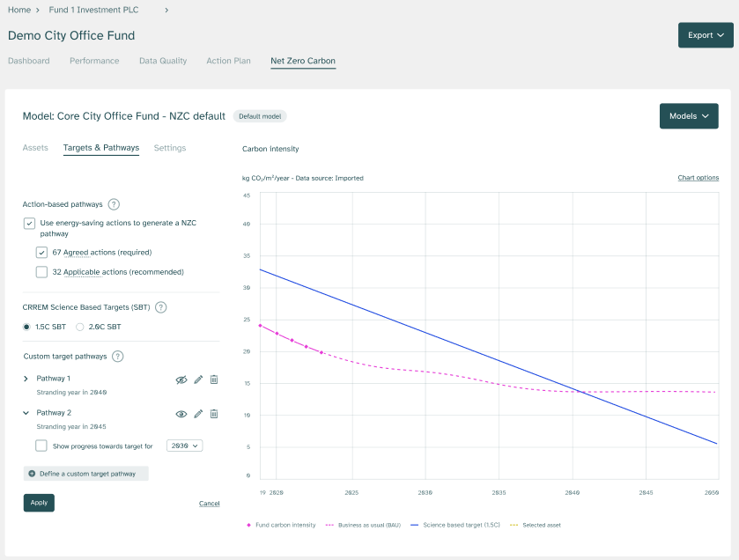Click help icon next to Custom target pathways
This screenshot has width=739, height=560.
118,357
